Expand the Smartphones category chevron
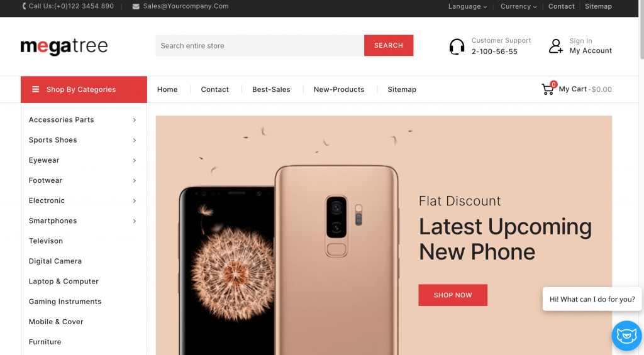 (x=135, y=221)
